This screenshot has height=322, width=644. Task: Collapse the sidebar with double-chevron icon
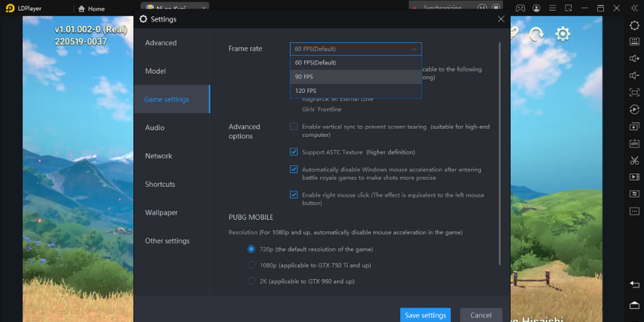[x=634, y=8]
